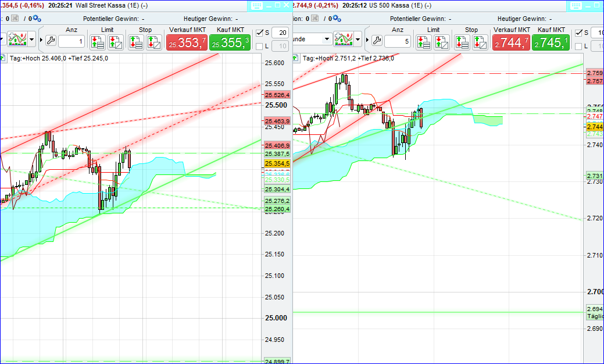
Task: Click the Verkauf MKT 25.353 sell button
Action: tap(186, 42)
